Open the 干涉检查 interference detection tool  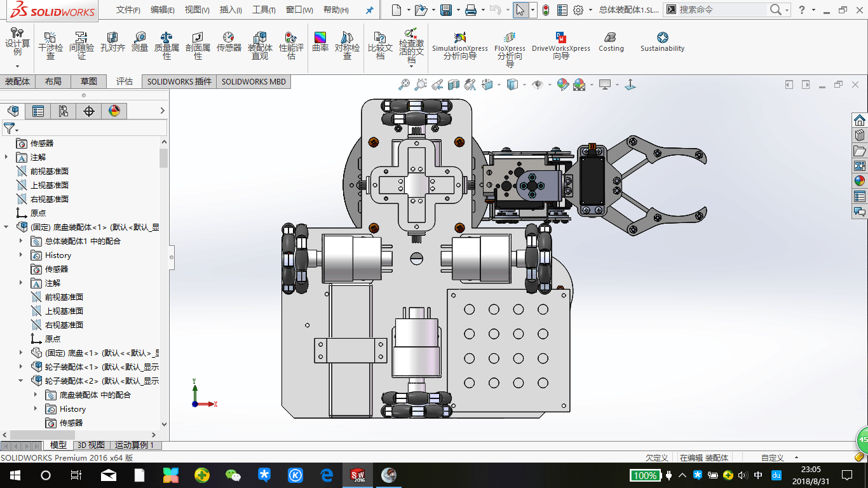tap(50, 46)
